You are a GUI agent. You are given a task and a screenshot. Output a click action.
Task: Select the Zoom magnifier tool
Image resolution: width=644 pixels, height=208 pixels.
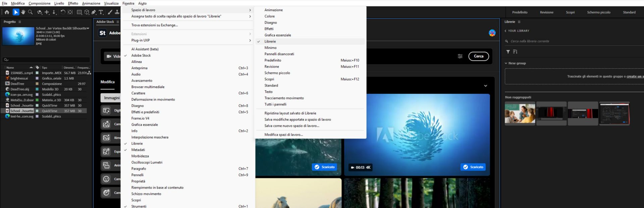(30, 12)
